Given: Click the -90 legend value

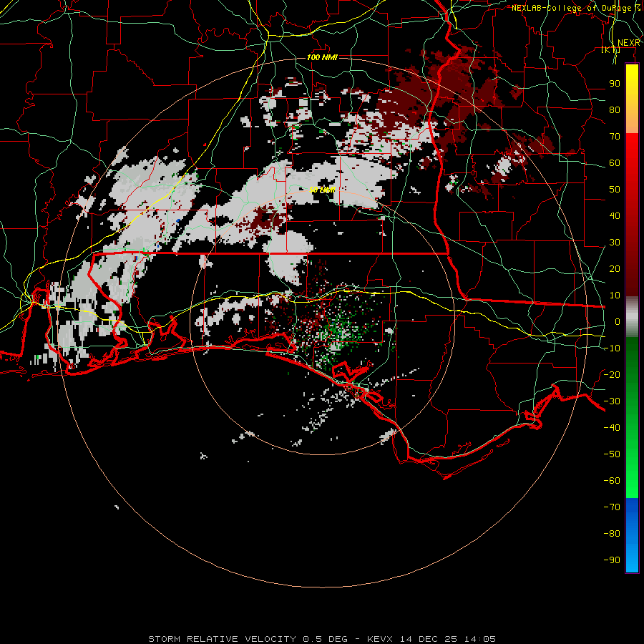Looking at the screenshot, I should (x=612, y=560).
